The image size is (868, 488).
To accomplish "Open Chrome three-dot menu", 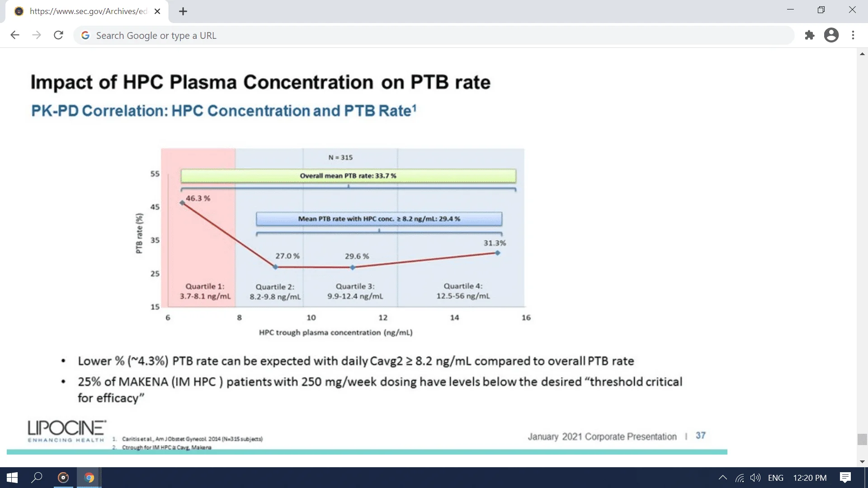I will click(853, 35).
